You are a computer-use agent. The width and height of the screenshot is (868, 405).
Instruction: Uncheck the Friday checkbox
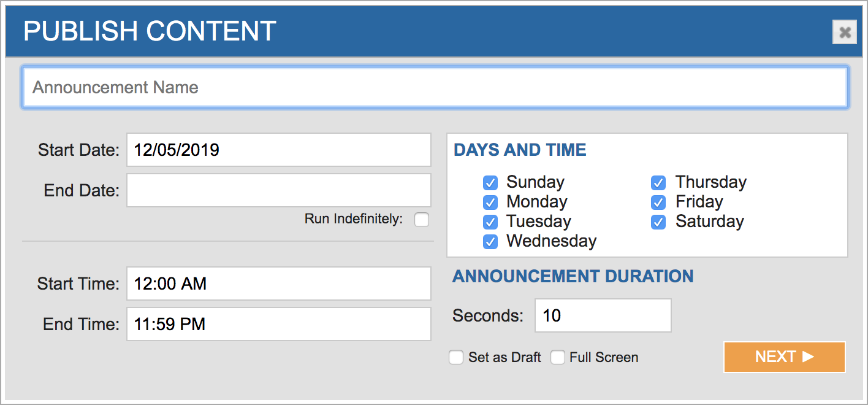(x=658, y=202)
